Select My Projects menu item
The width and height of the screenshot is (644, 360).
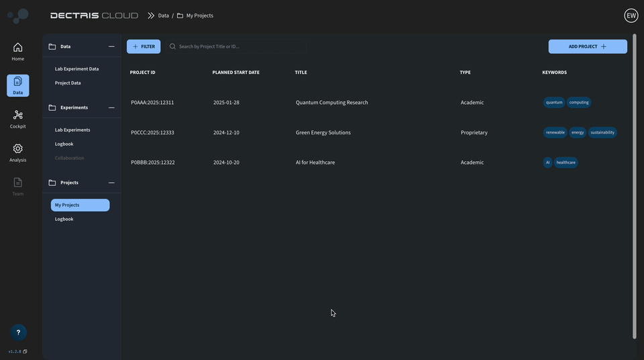(x=80, y=205)
